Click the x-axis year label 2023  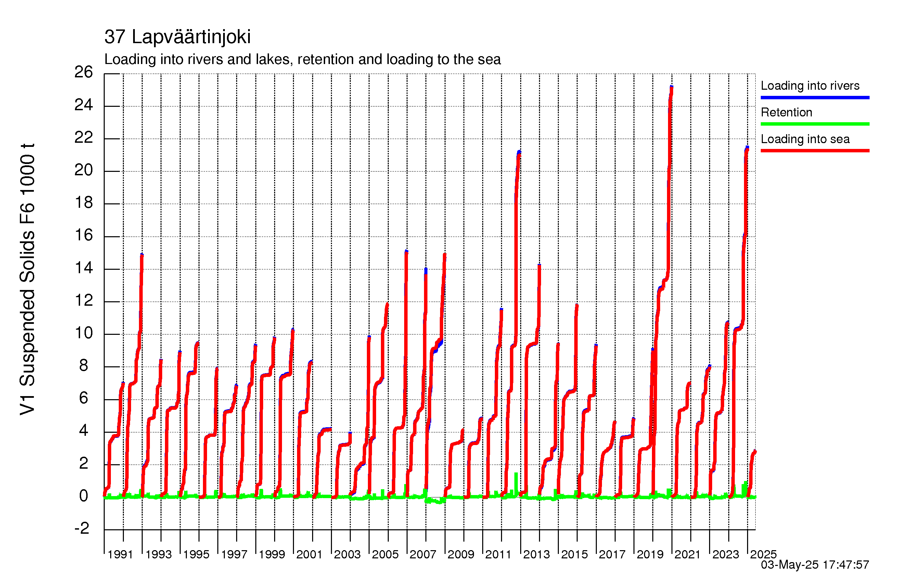coord(726,555)
